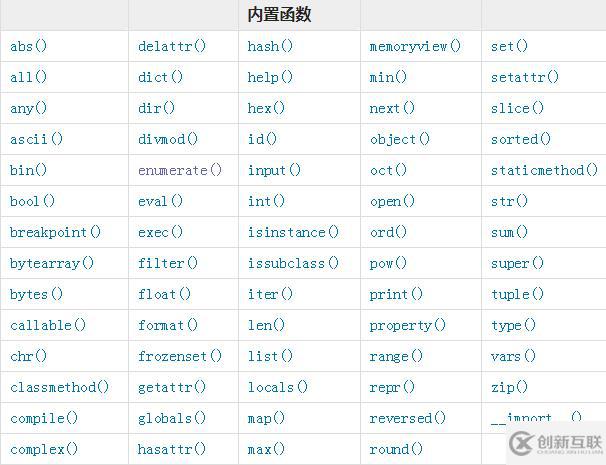
Task: Click the frozenset() link
Action: tap(180, 356)
